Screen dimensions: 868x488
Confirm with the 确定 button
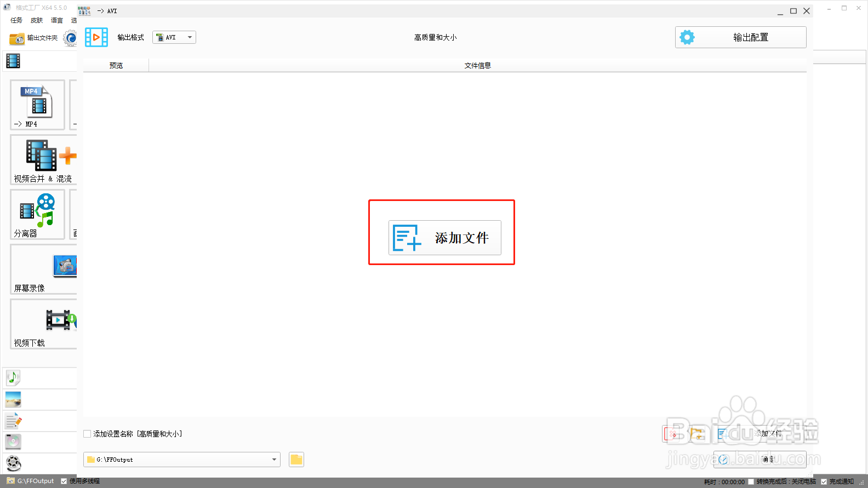click(759, 460)
